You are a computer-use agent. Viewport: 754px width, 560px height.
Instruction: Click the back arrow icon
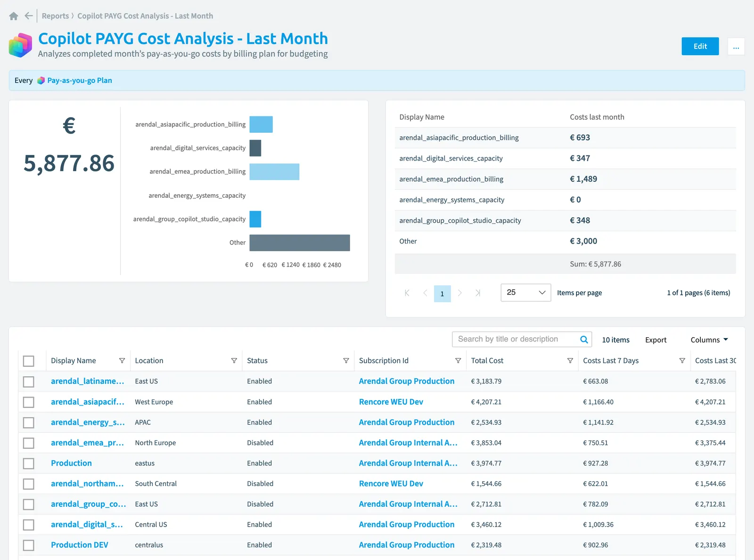[x=29, y=16]
